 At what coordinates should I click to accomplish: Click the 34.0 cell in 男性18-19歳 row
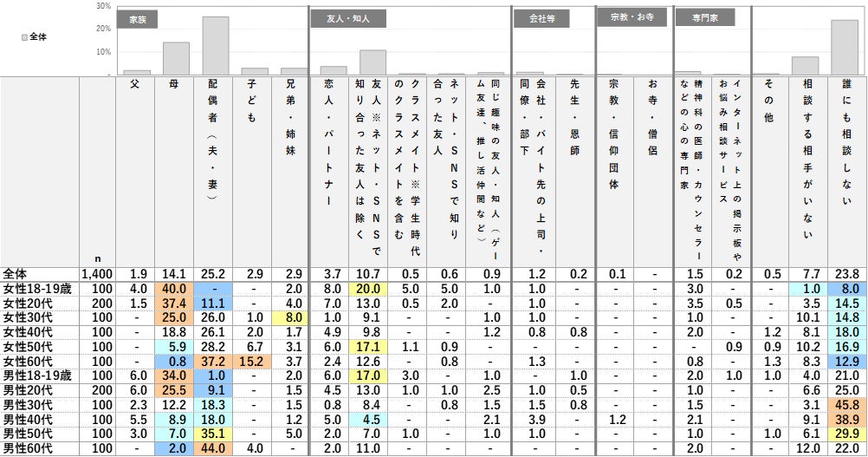coord(174,375)
